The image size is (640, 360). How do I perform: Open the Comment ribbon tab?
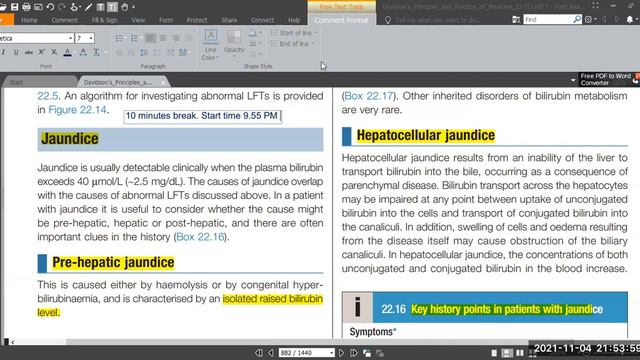coord(64,20)
